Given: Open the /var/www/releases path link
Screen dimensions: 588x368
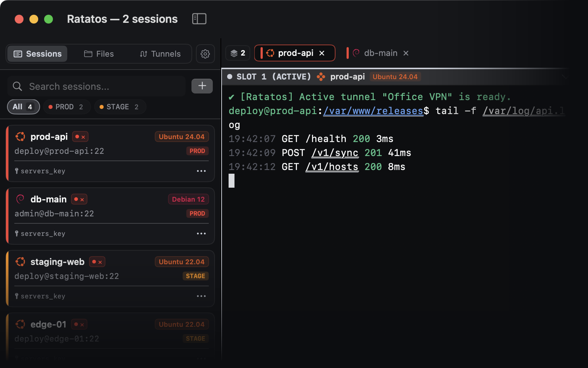Looking at the screenshot, I should pyautogui.click(x=373, y=111).
